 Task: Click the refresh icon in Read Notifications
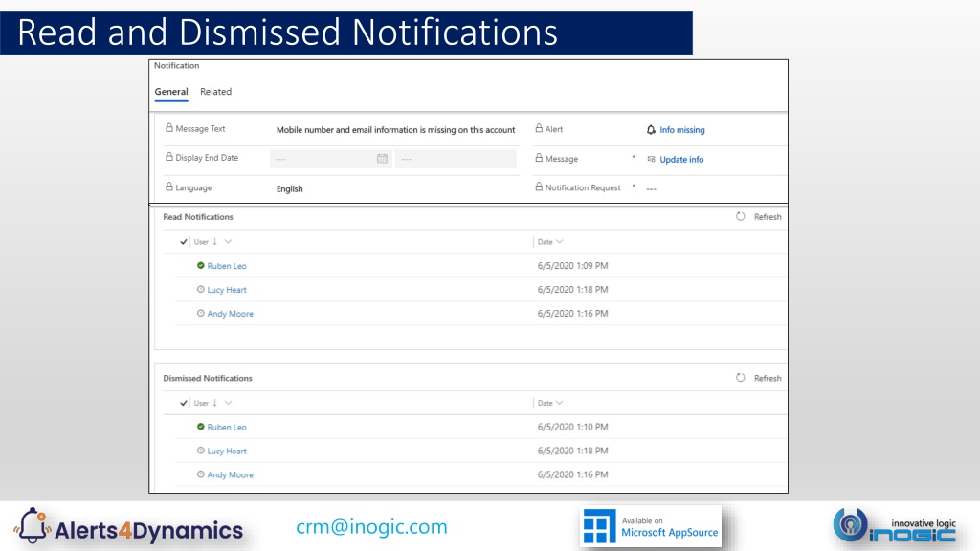click(741, 217)
